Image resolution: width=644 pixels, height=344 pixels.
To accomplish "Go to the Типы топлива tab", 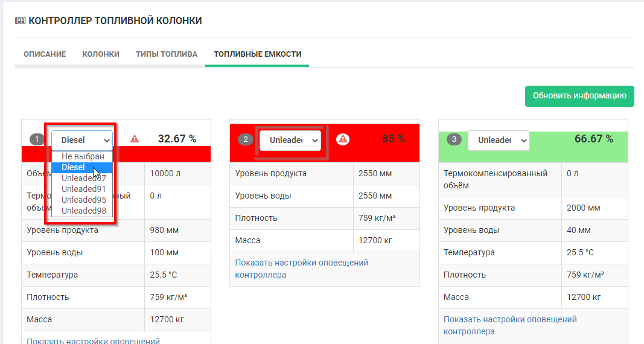I will [x=167, y=54].
